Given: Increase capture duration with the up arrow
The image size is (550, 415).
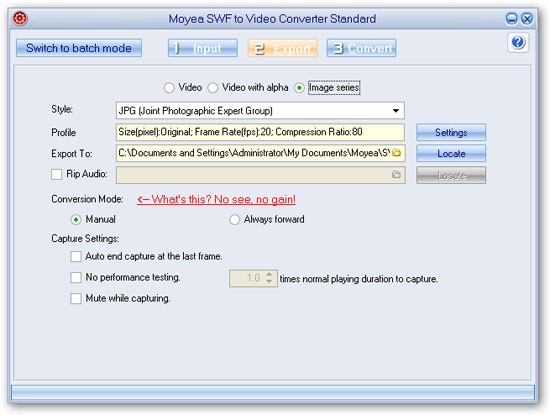Looking at the screenshot, I should pos(269,275).
